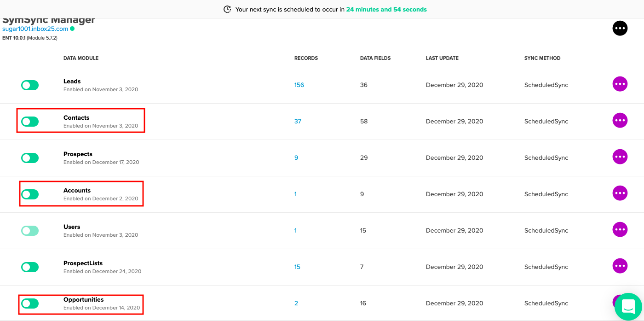Image resolution: width=644 pixels, height=321 pixels.
Task: Click the sync schedule clock icon
Action: pos(227,9)
